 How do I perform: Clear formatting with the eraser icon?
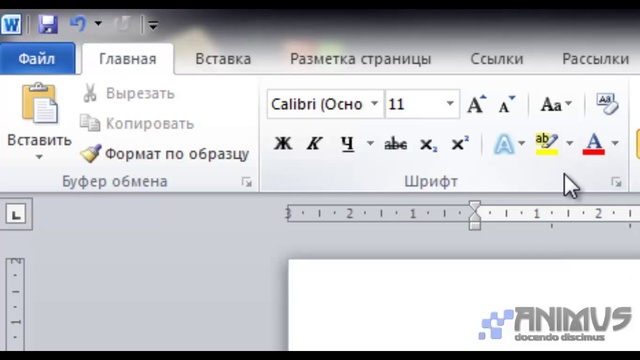coord(607,104)
